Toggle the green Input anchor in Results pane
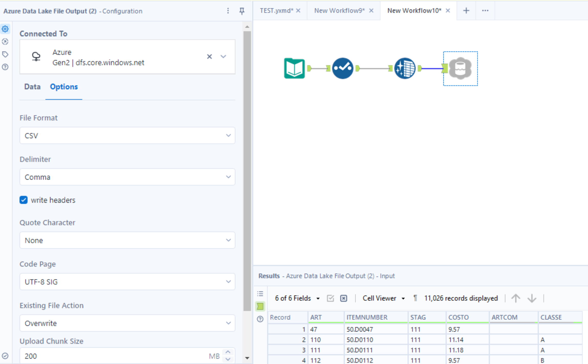This screenshot has width=588, height=364. [260, 306]
